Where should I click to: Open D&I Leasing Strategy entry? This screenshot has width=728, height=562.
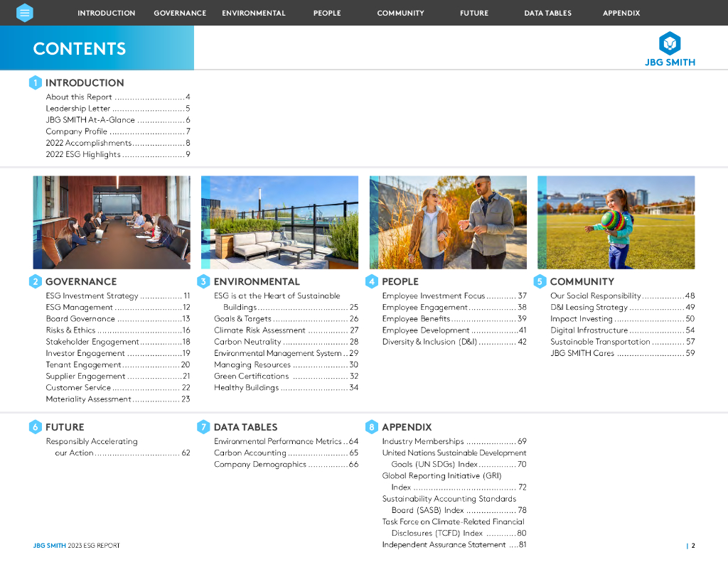point(623,307)
